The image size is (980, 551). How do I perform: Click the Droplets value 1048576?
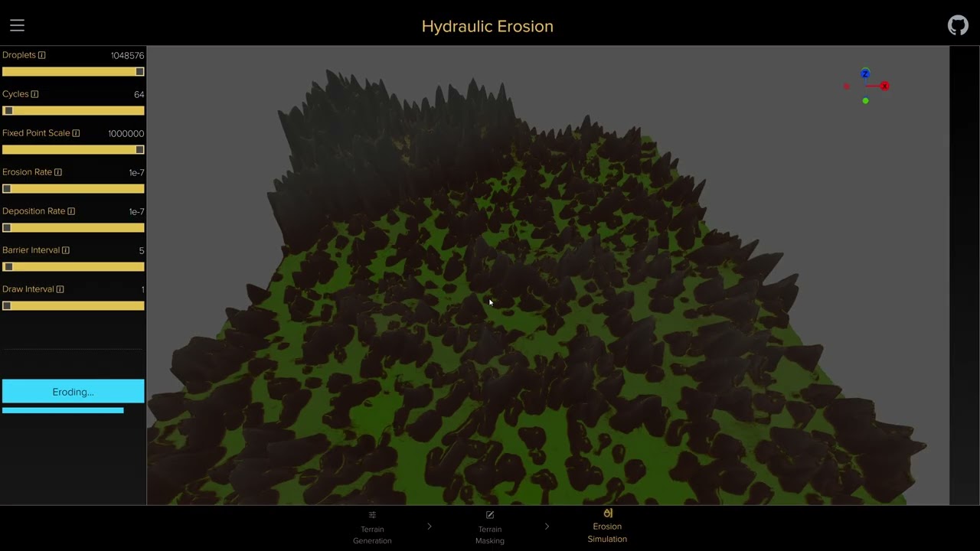[127, 56]
